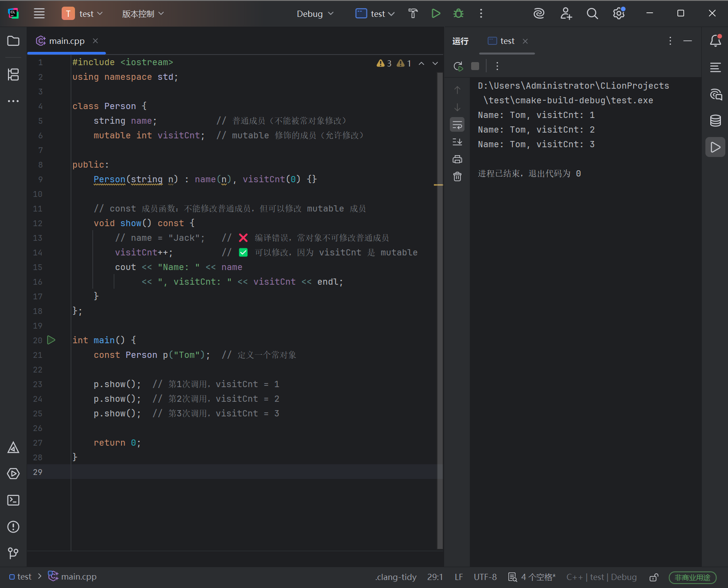Start debugging with the bug icon
The height and width of the screenshot is (588, 728).
coord(458,14)
